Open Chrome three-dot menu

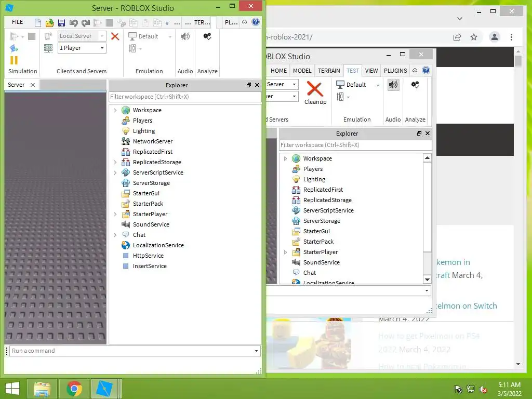tap(511, 37)
